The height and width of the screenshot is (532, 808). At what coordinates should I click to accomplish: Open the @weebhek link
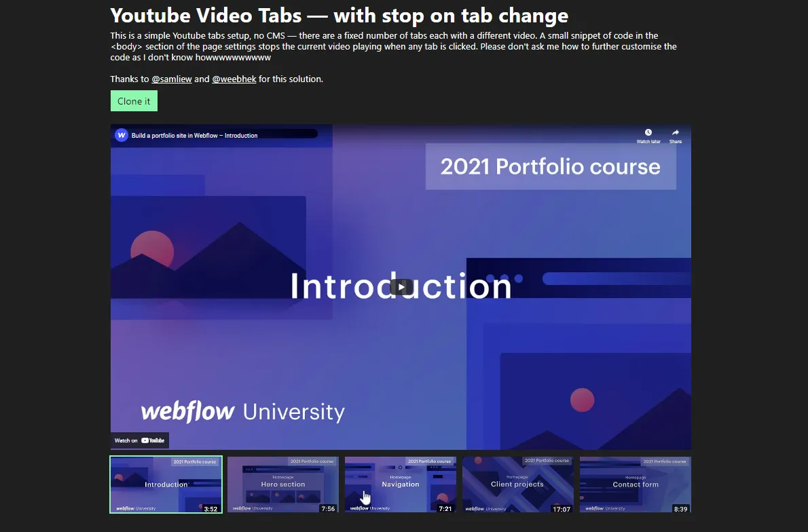pyautogui.click(x=234, y=79)
